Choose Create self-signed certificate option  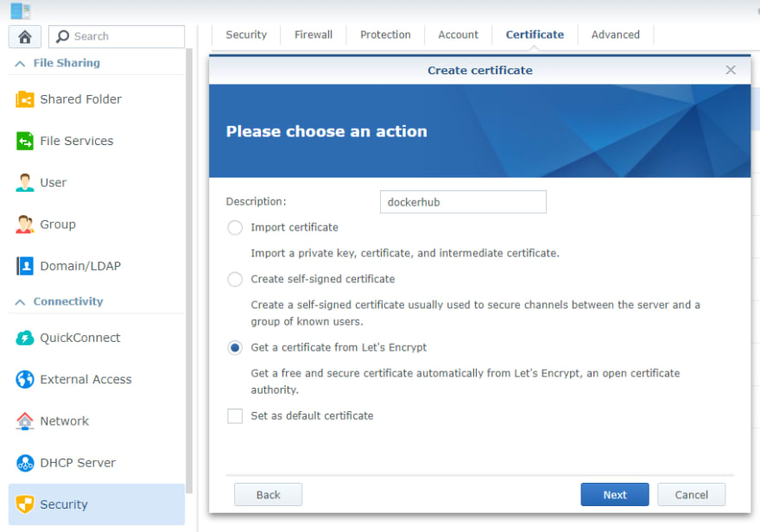[235, 280]
